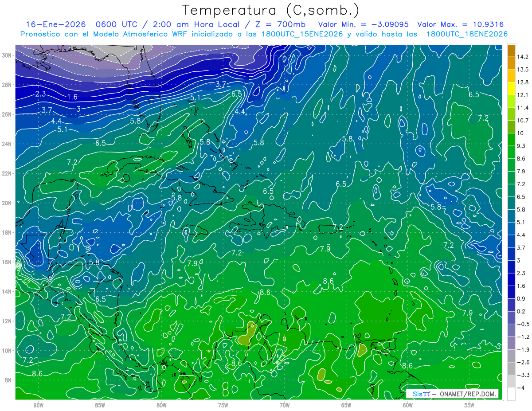This screenshot has height=411, width=532.
Task: Click longitude axis label "75W"
Action: pos(223,405)
